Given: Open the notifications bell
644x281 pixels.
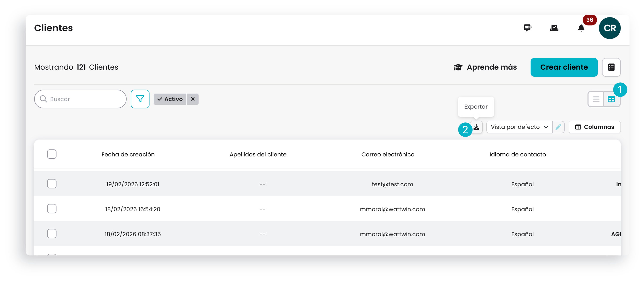Looking at the screenshot, I should point(581,28).
